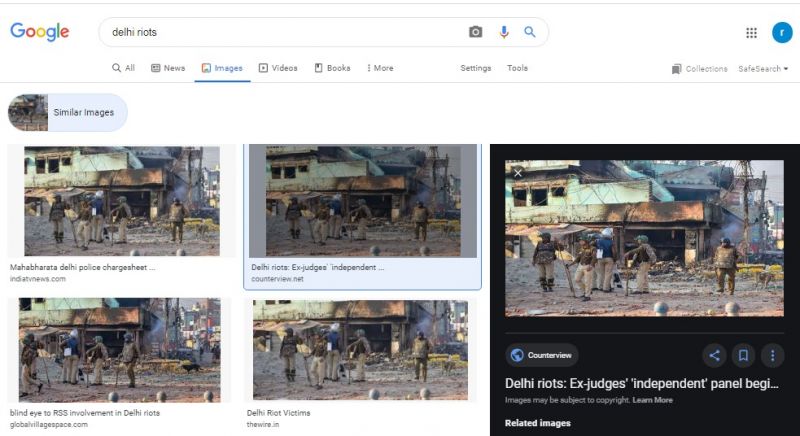Open the thewire.in Delhi Riot Victims thumbnail
Viewport: 800px width, 436px height.
[x=360, y=350]
